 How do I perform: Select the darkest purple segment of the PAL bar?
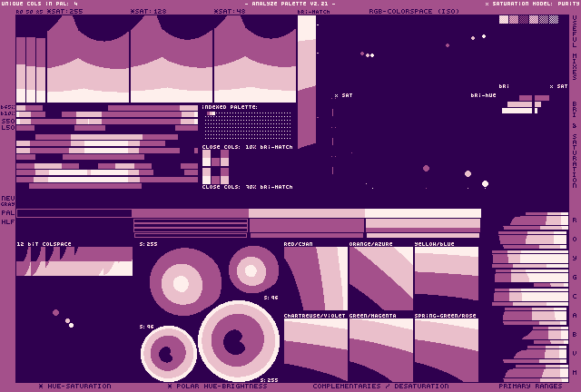[74, 213]
